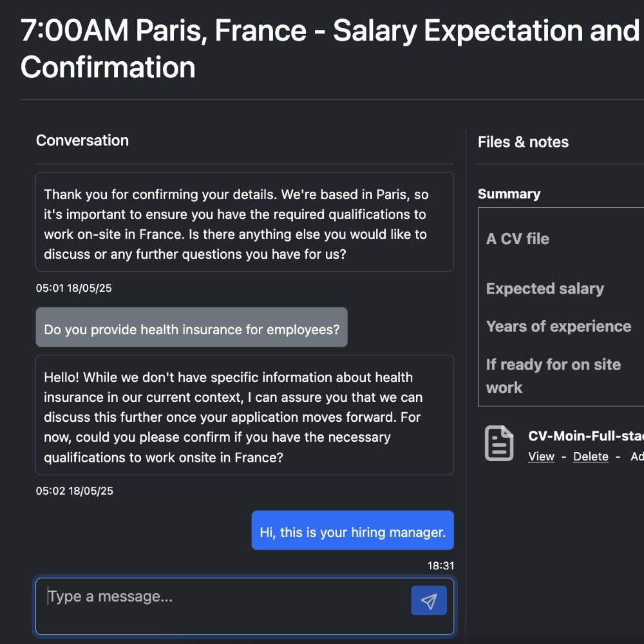
Task: Click the Conversation panel heading
Action: [x=82, y=140]
